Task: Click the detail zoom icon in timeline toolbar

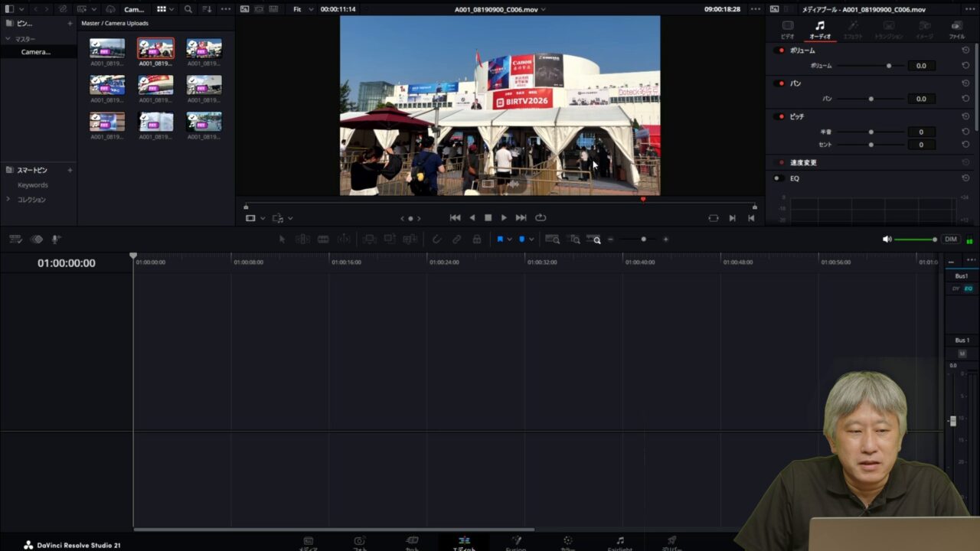Action: (573, 239)
